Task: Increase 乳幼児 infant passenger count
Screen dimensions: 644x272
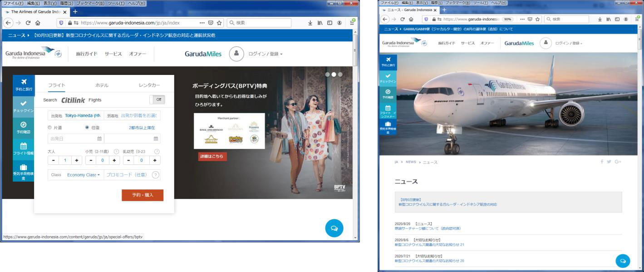Action: tap(155, 160)
